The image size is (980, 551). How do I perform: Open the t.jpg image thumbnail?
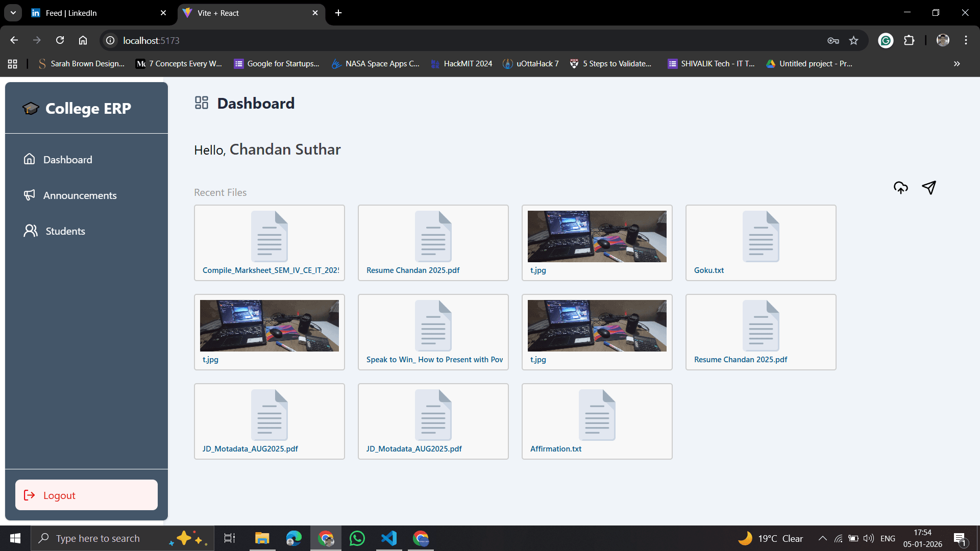point(597,236)
